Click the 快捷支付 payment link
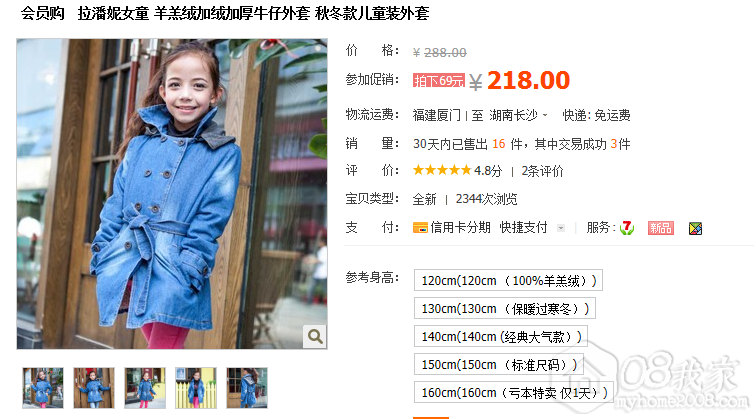 click(x=523, y=228)
